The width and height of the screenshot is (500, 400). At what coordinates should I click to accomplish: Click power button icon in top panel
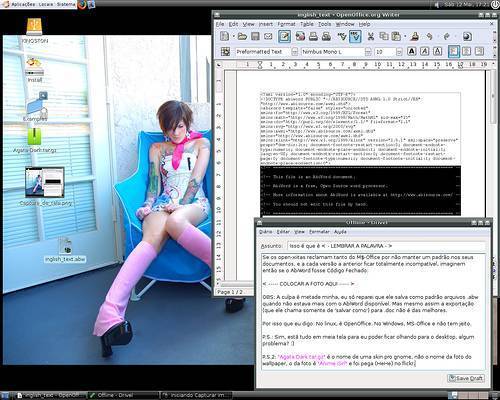(x=495, y=4)
